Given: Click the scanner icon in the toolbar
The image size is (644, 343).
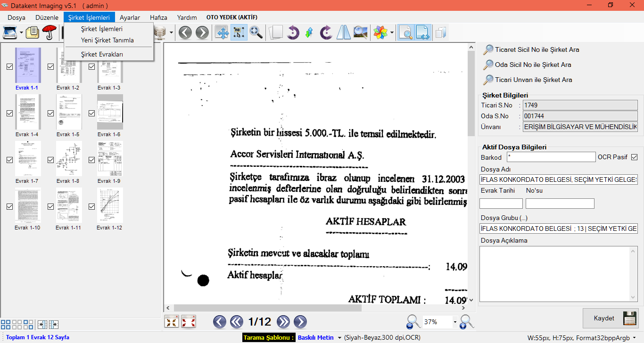Looking at the screenshot, I should click(10, 33).
